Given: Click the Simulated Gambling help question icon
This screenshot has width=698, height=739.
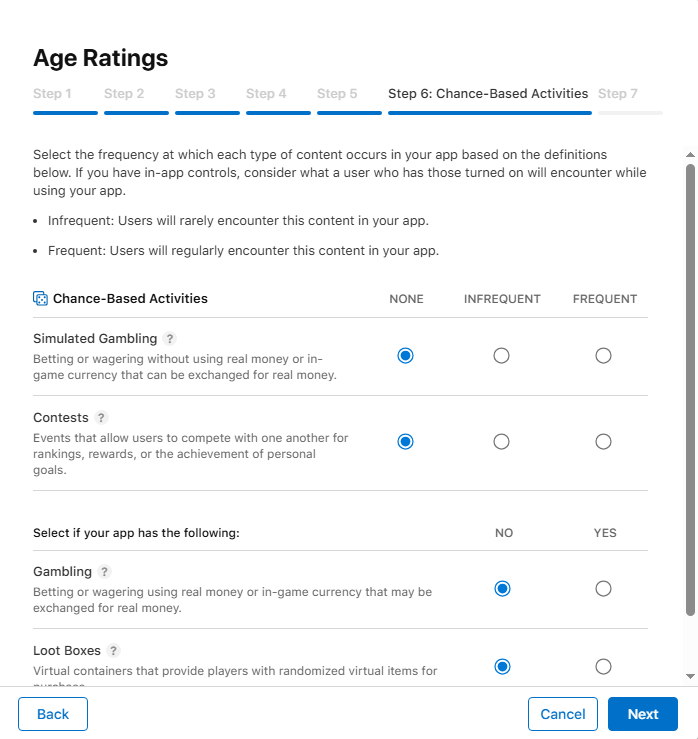Looking at the screenshot, I should (170, 339).
